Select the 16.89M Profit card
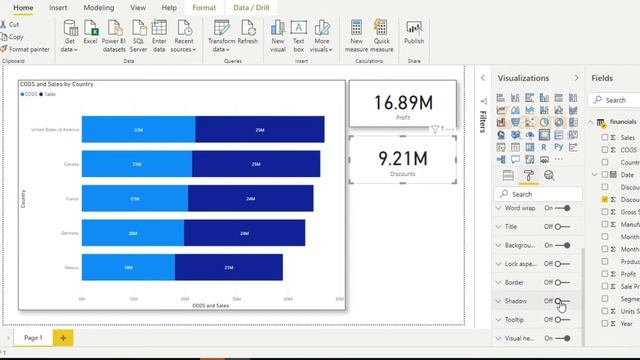 (402, 103)
